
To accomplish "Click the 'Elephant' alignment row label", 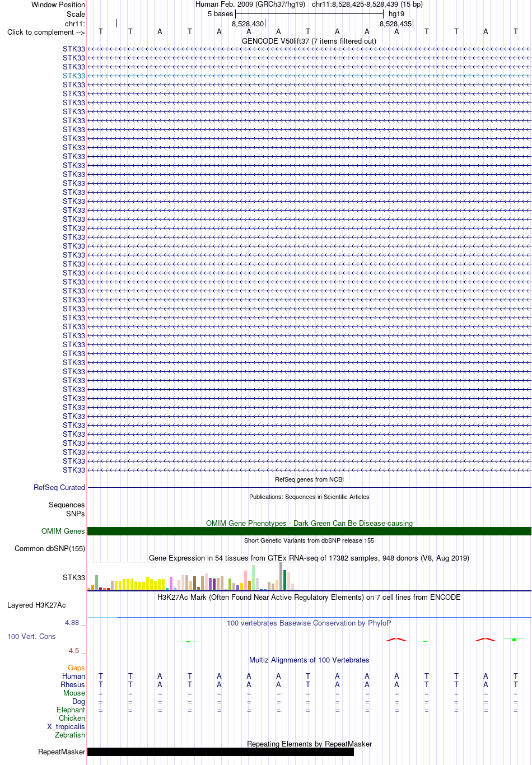I will [71, 710].
